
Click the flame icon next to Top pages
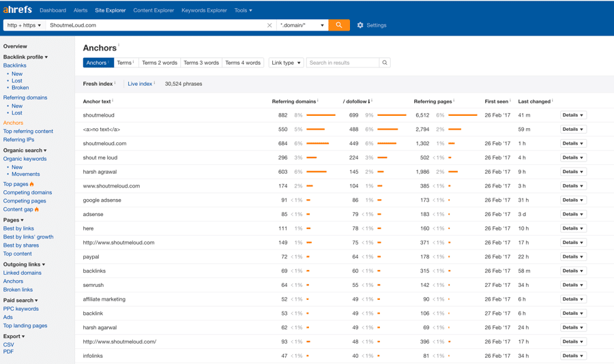point(31,184)
